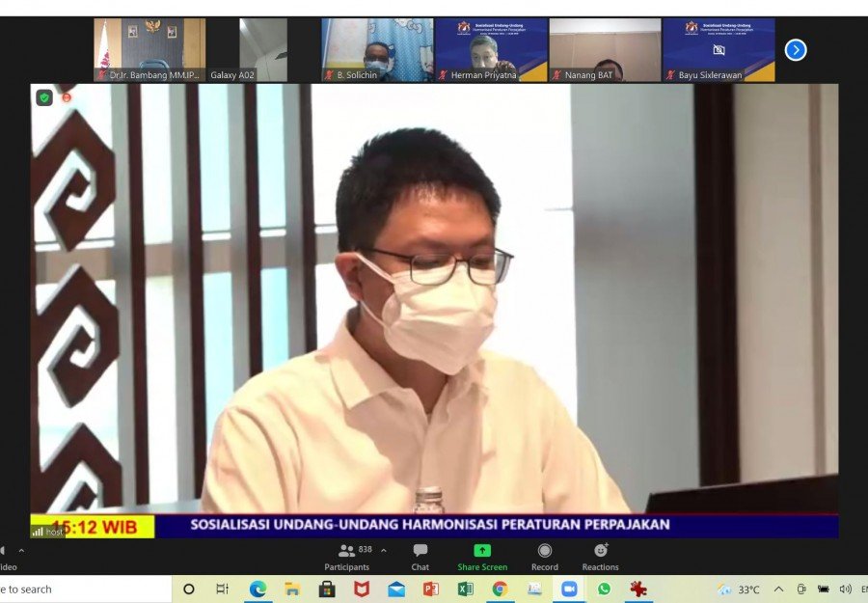Select B. Solichin's video thumbnail
The width and height of the screenshot is (868, 603).
click(x=377, y=50)
